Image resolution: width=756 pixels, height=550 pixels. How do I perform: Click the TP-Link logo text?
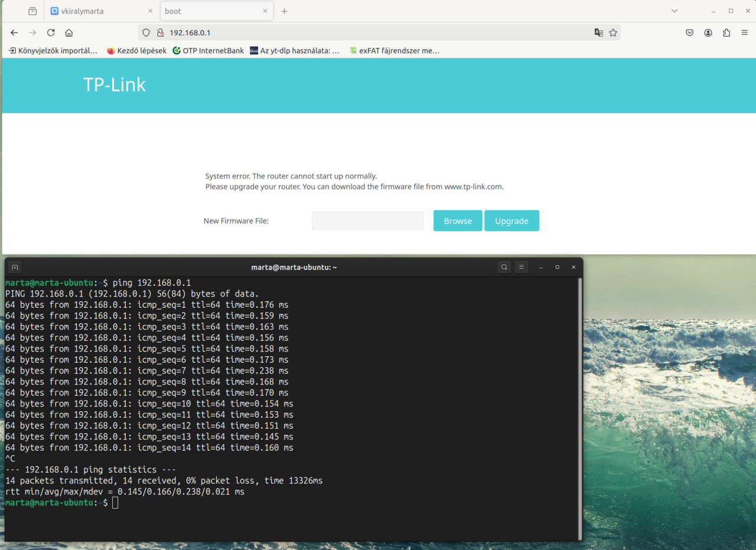[x=115, y=85]
